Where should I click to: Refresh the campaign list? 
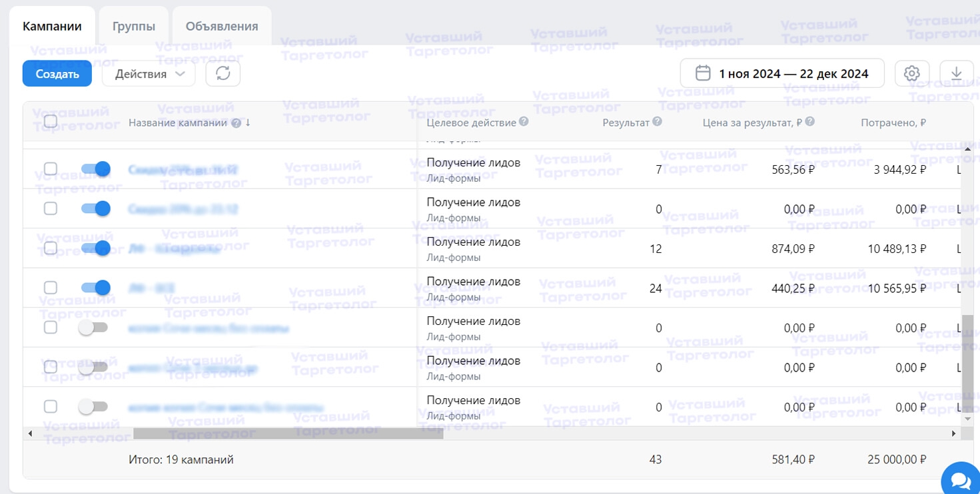pyautogui.click(x=223, y=73)
